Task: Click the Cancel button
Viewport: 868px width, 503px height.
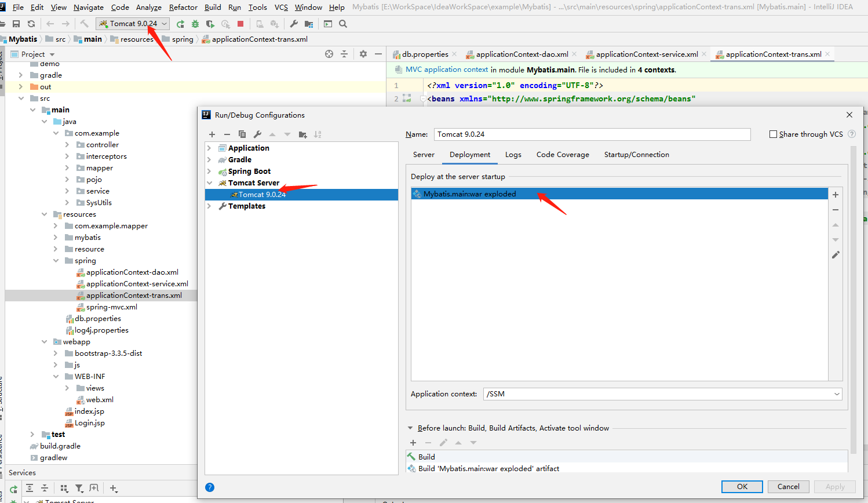Action: pyautogui.click(x=789, y=487)
